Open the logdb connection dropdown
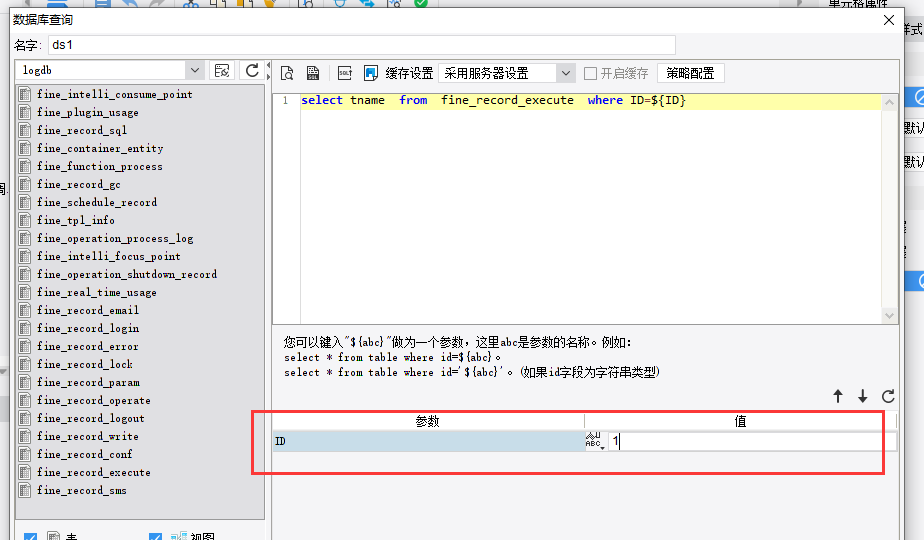The width and height of the screenshot is (924, 540). [194, 71]
